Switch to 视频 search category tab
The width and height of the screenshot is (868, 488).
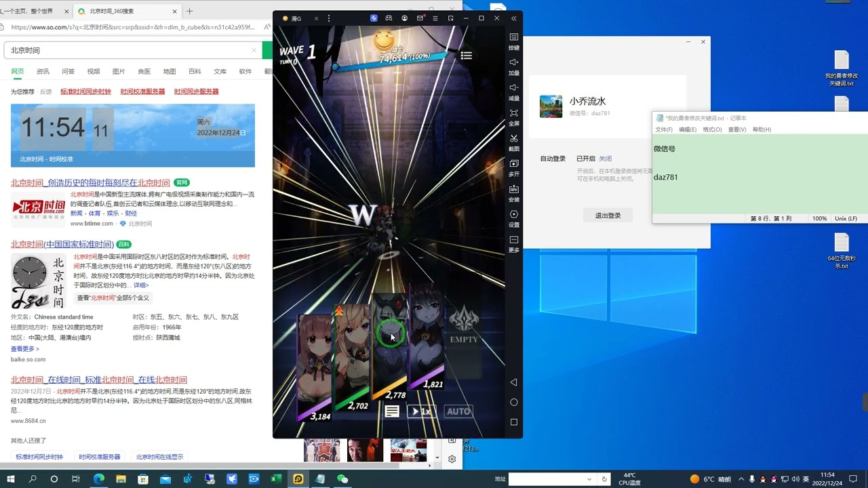[x=94, y=71]
